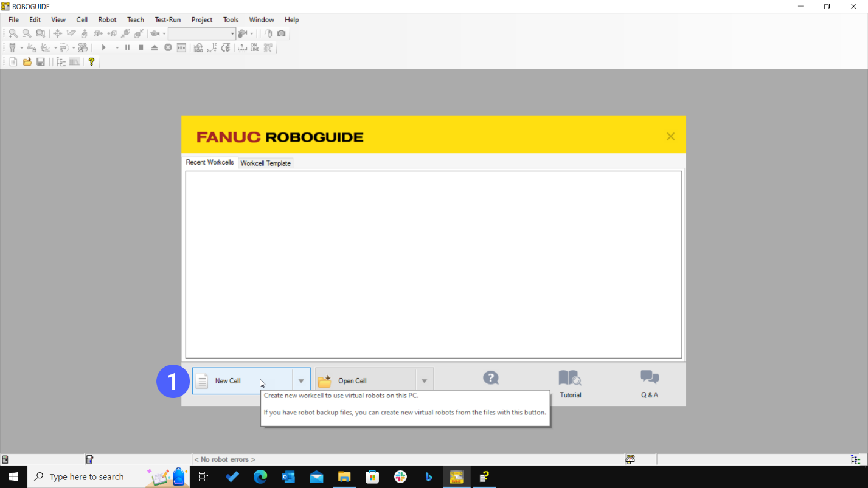Open the Q & A chat icon
The width and height of the screenshot is (868, 488).
(x=649, y=379)
